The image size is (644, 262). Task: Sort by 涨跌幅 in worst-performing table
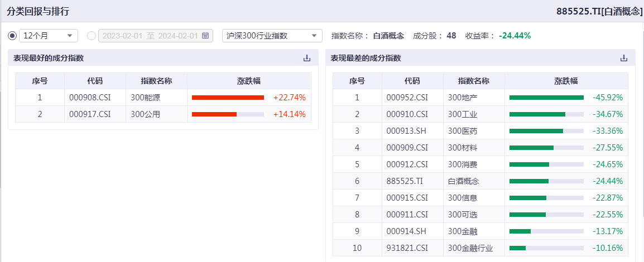pyautogui.click(x=566, y=81)
